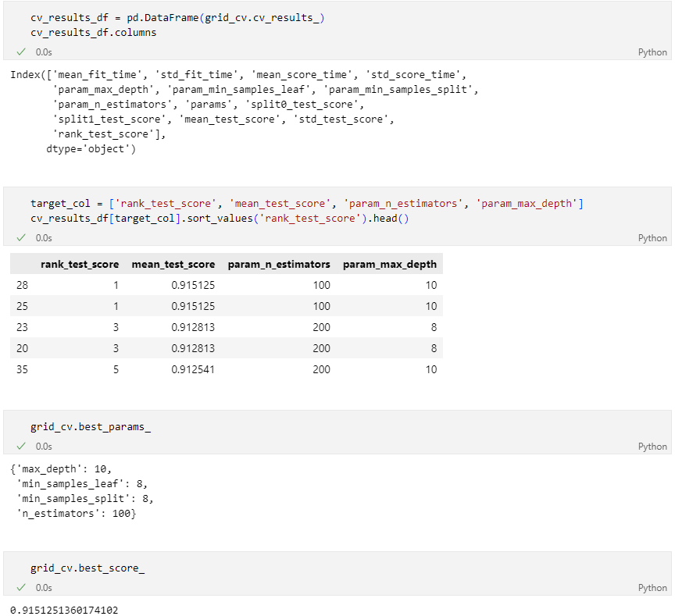
Task: Click the rank_test_score column header
Action: [x=80, y=264]
